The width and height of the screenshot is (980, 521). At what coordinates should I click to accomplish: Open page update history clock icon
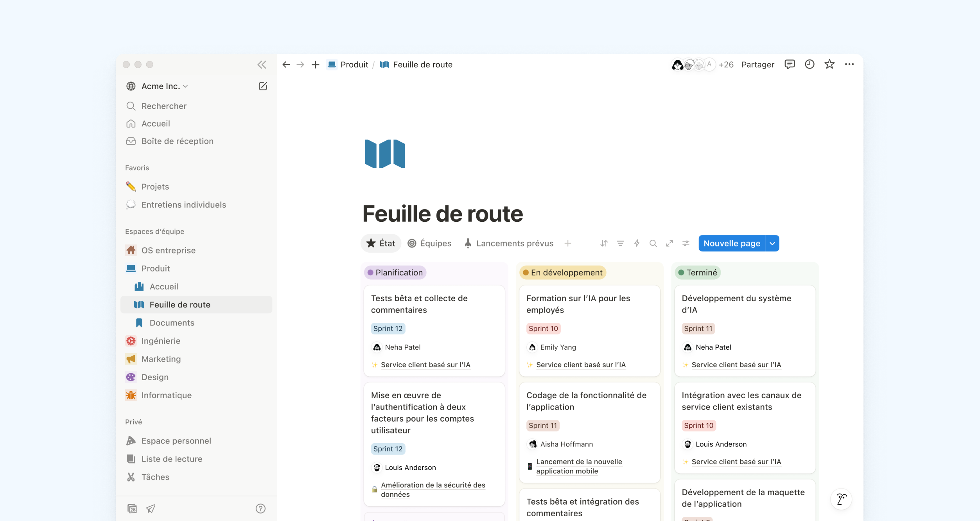coord(809,65)
